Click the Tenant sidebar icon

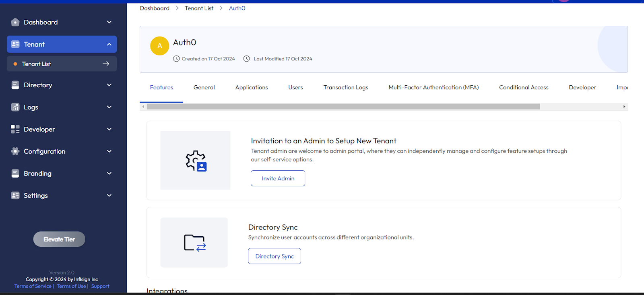click(x=15, y=44)
